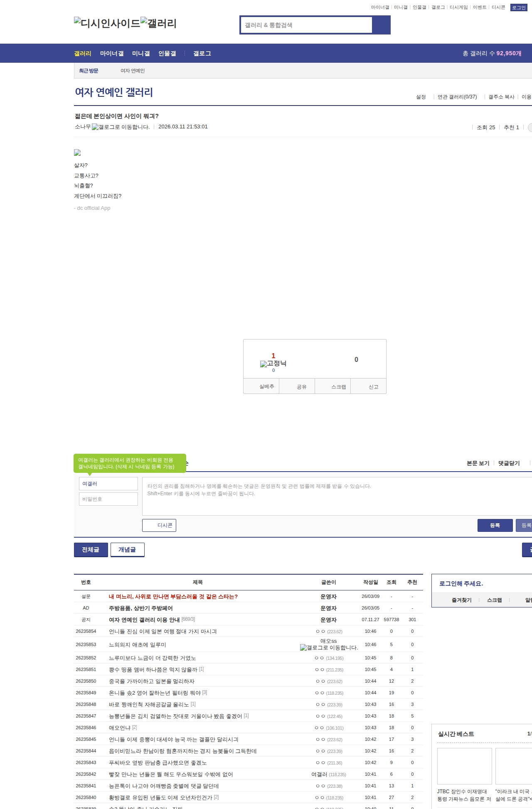Switch to the 개념글 tab
532x809 pixels.
tap(128, 550)
